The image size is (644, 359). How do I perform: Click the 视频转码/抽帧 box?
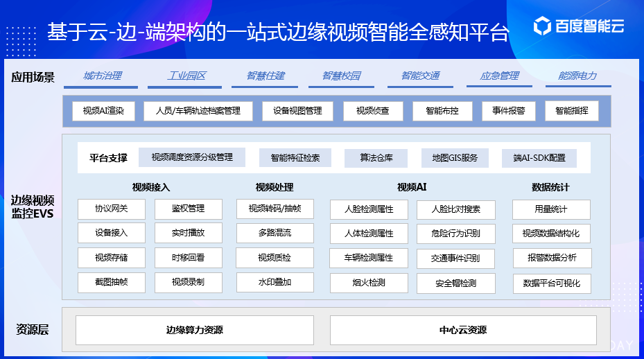[x=275, y=209]
